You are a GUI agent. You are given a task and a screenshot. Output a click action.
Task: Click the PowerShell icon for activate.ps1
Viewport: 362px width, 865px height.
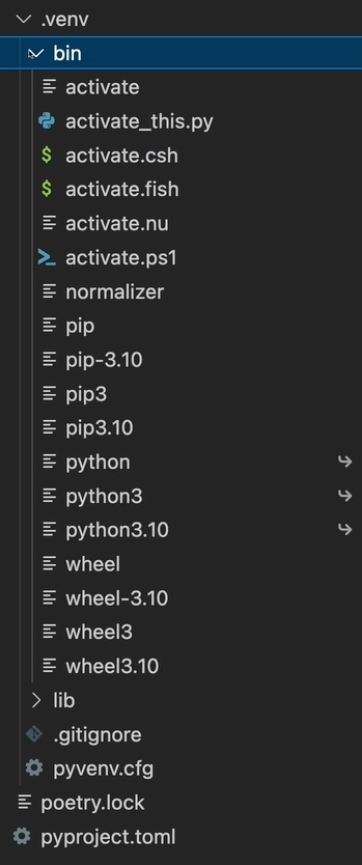(47, 258)
